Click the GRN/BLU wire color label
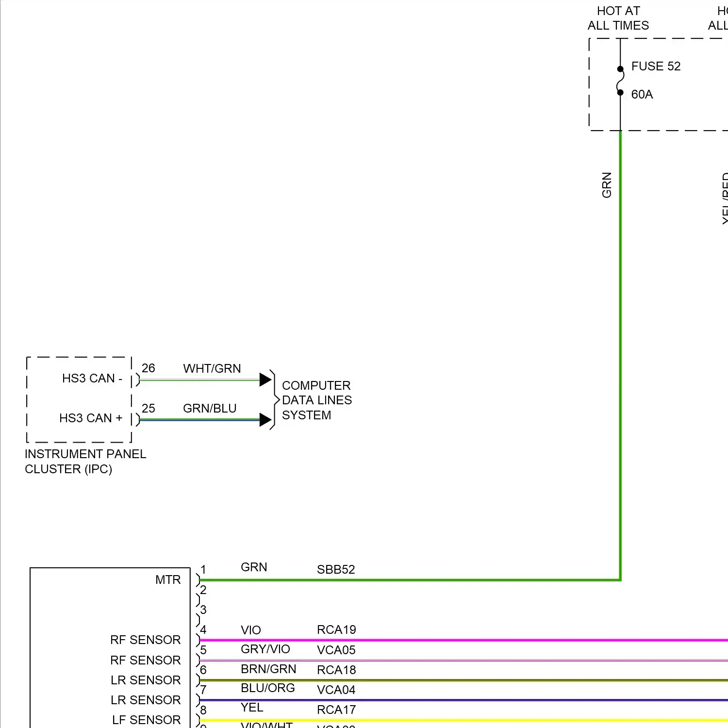Screen dimensions: 728x728 (210, 408)
